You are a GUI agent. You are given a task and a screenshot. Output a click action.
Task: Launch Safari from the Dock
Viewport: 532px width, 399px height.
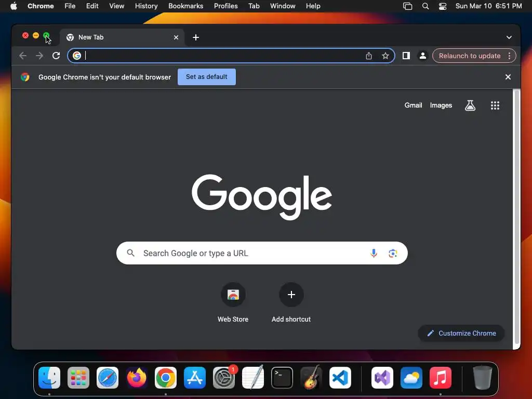(108, 378)
